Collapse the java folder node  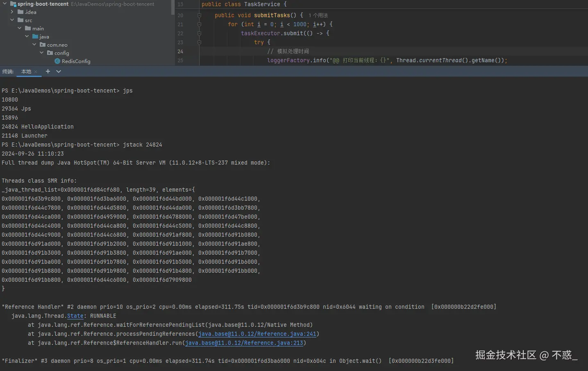click(27, 36)
